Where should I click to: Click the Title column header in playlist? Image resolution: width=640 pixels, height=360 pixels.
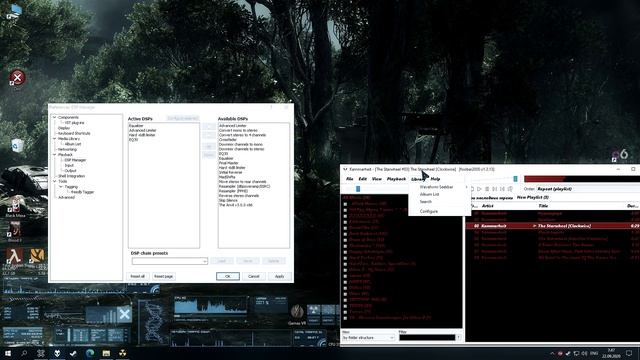(543, 206)
